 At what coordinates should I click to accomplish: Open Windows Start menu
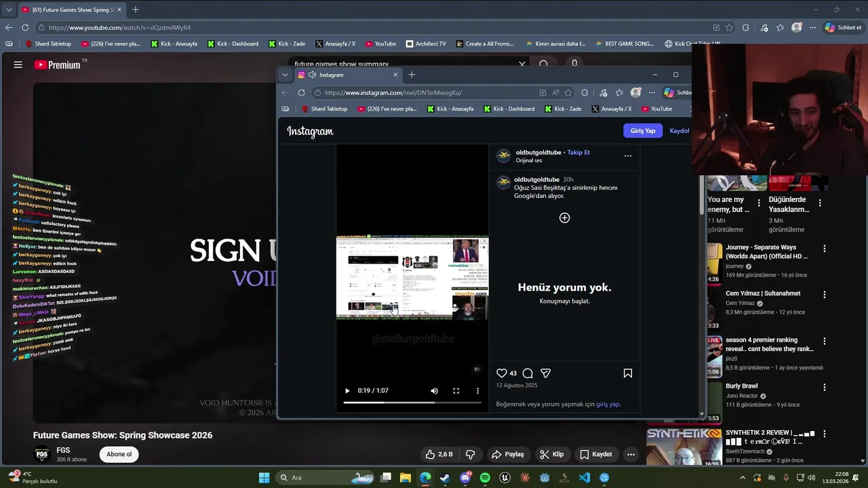pos(264,478)
